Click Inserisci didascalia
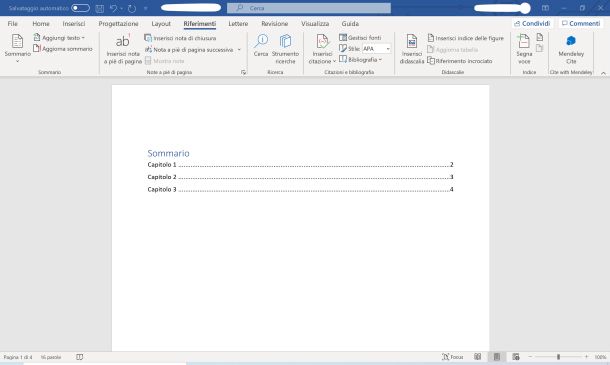Viewport: 610px width, 365px height. (412, 49)
